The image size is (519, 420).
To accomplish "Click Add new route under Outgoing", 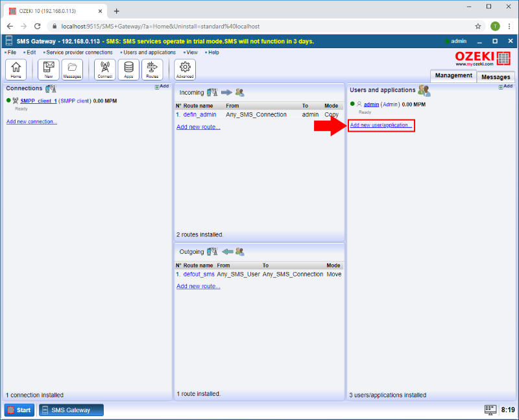I will coord(199,286).
